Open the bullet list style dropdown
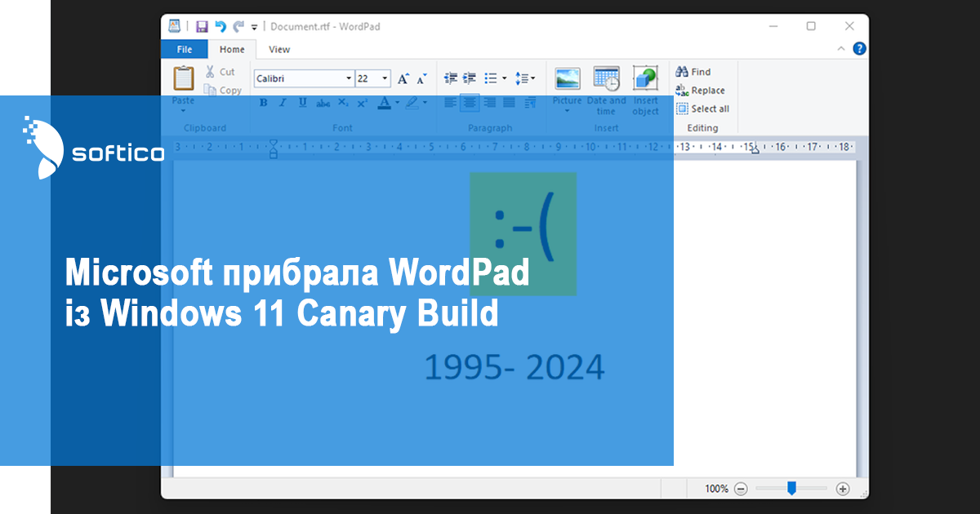980x514 pixels. coord(505,79)
